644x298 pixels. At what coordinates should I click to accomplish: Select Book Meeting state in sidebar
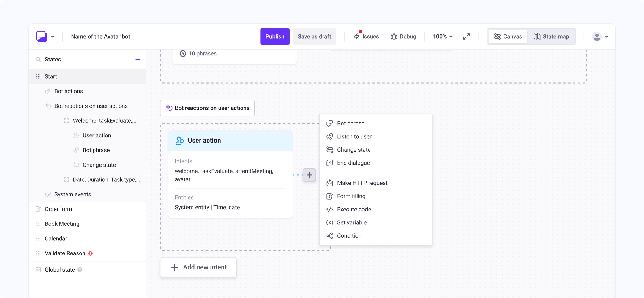point(62,224)
